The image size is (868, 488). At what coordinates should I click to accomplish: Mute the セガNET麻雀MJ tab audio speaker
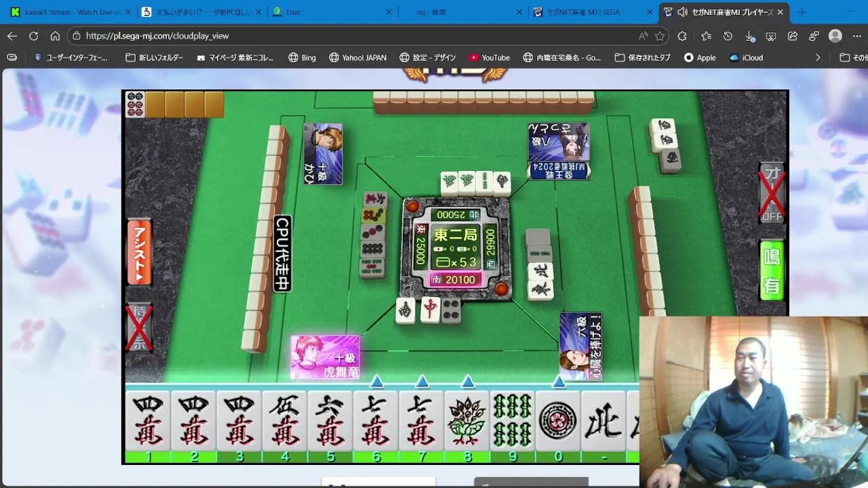[x=682, y=12]
